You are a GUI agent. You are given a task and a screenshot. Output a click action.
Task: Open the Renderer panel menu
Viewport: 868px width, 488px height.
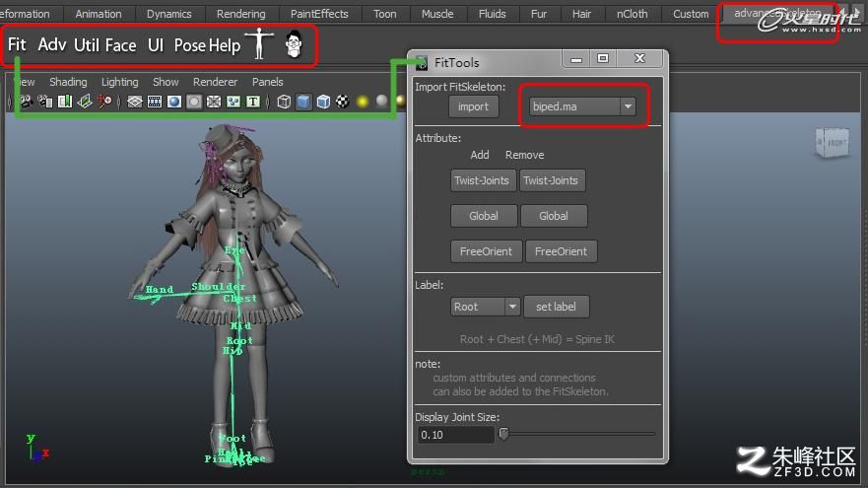(215, 82)
